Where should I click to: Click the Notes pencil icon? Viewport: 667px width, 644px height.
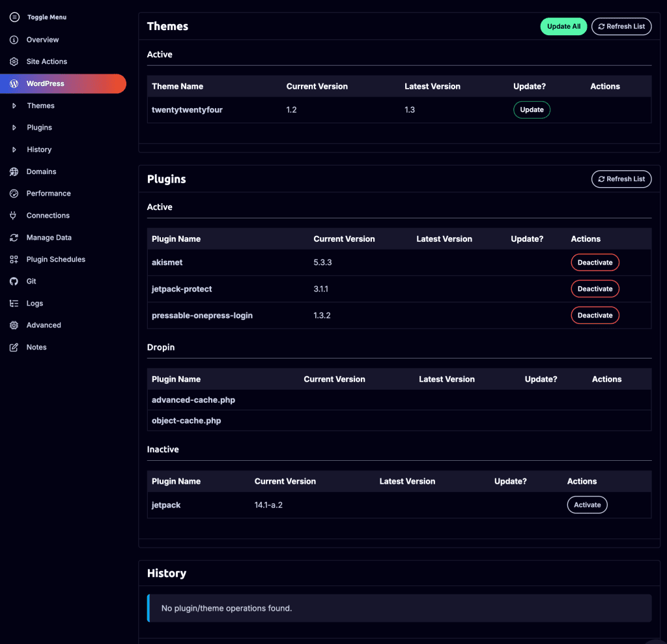[x=14, y=347]
